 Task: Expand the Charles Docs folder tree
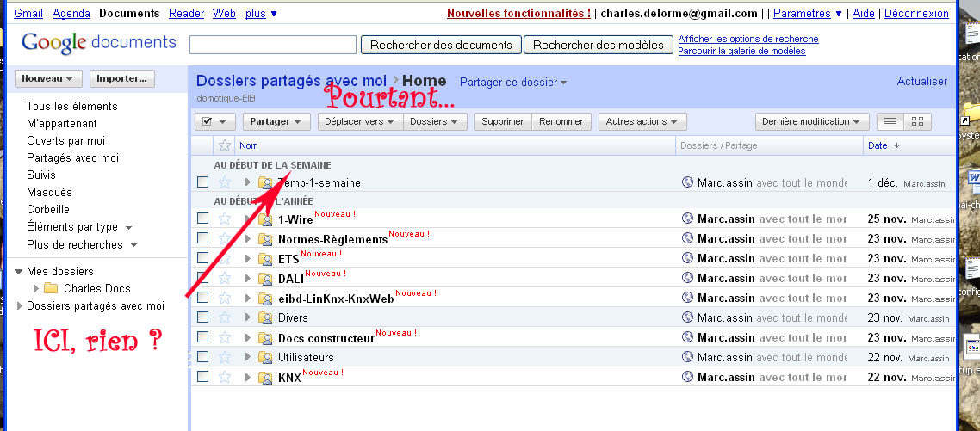click(35, 288)
